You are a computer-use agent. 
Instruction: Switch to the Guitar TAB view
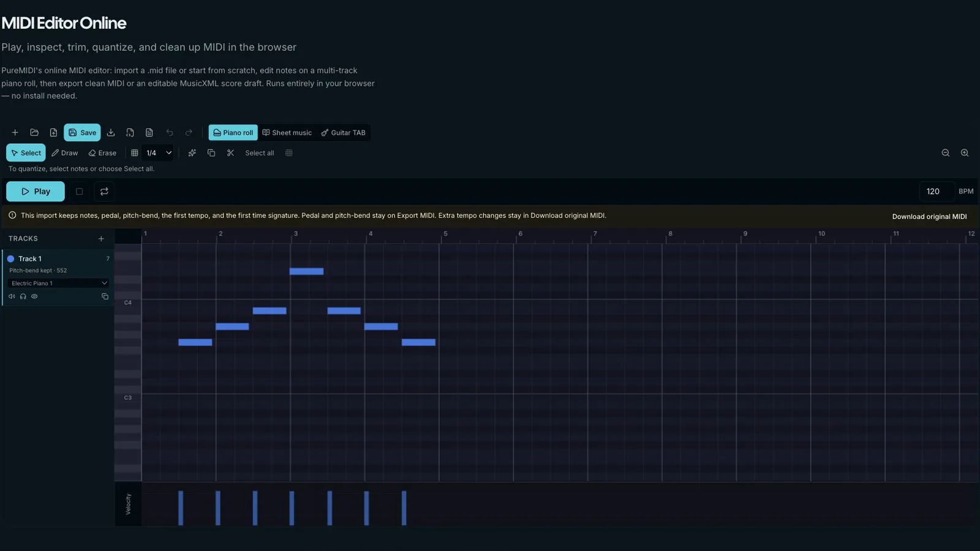(x=344, y=132)
